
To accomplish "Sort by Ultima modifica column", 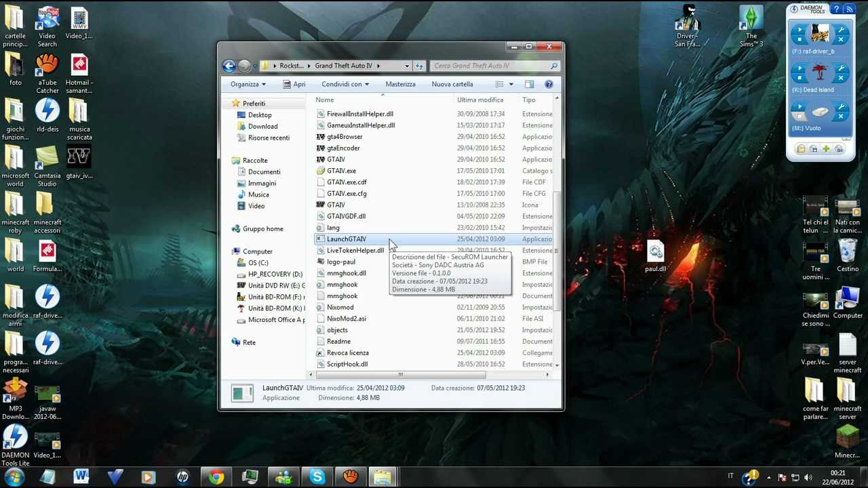I will pyautogui.click(x=480, y=100).
